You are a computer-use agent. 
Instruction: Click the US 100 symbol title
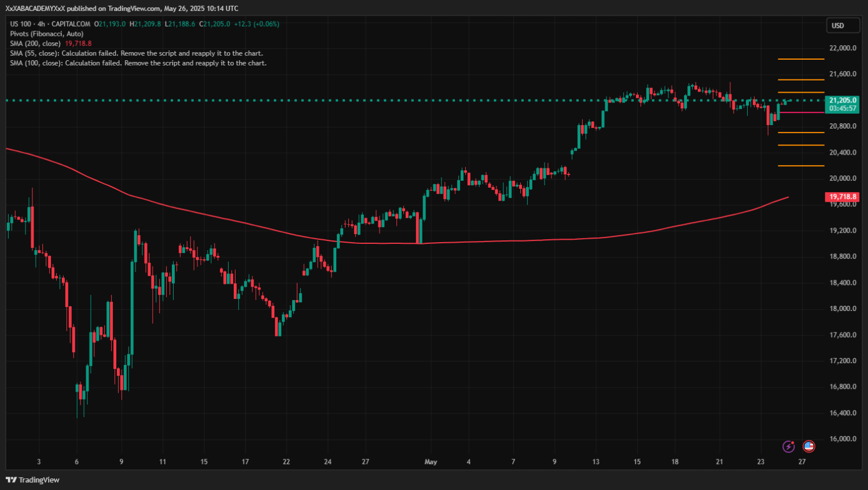pos(21,24)
